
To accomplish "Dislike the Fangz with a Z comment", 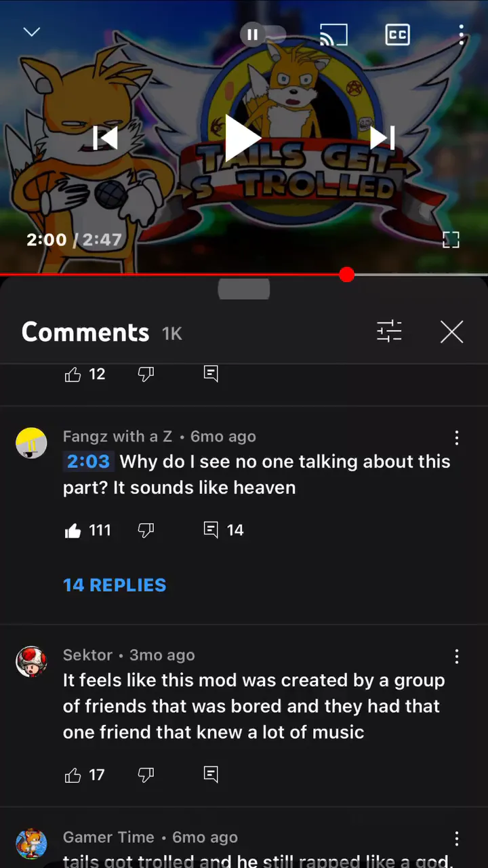I will [146, 530].
